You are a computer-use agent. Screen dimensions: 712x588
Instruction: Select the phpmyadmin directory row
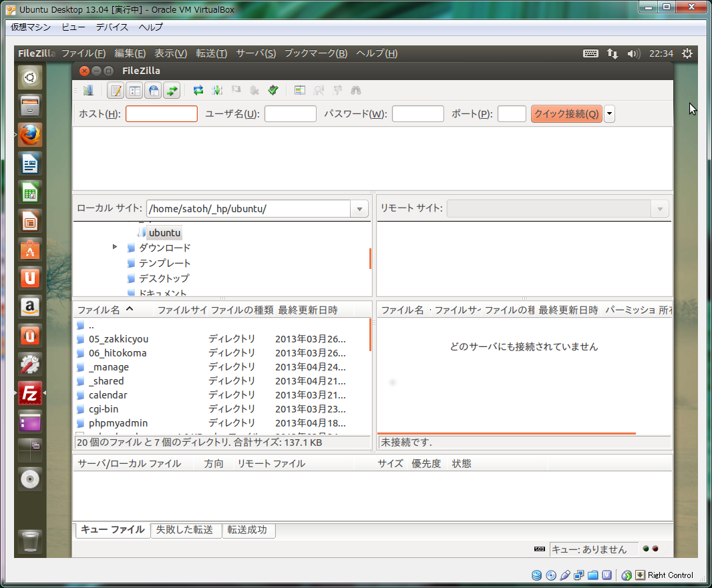(222, 423)
